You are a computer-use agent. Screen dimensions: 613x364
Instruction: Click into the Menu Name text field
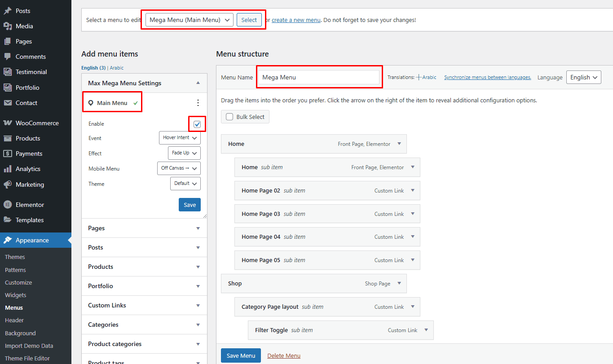point(319,77)
